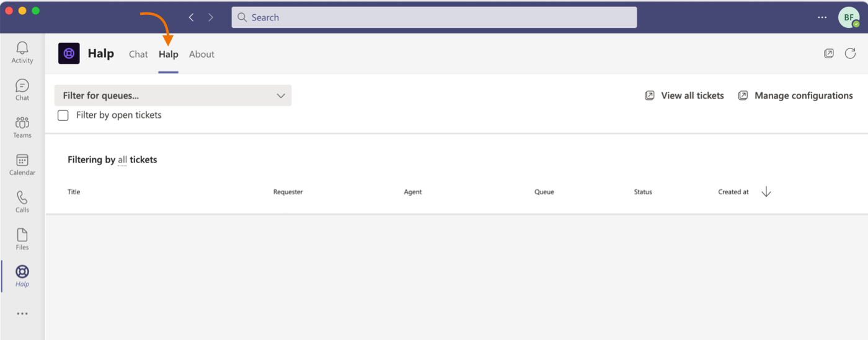Screen dimensions: 868x340
Task: Click the Queue column header
Action: click(x=544, y=192)
